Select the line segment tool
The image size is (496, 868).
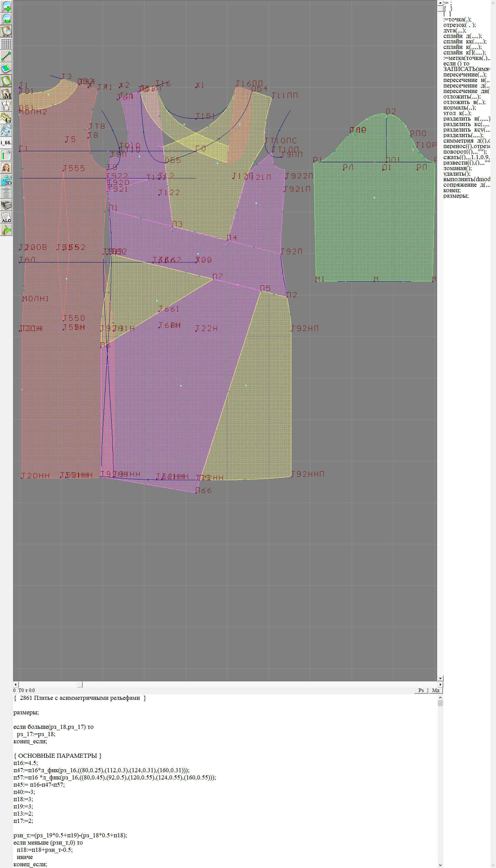point(6,56)
